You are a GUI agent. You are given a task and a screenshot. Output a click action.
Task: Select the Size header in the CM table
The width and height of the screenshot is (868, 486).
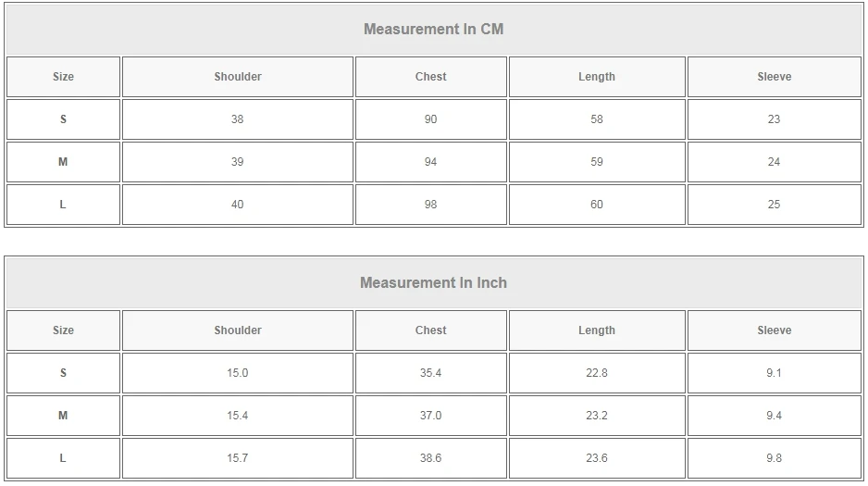[63, 77]
